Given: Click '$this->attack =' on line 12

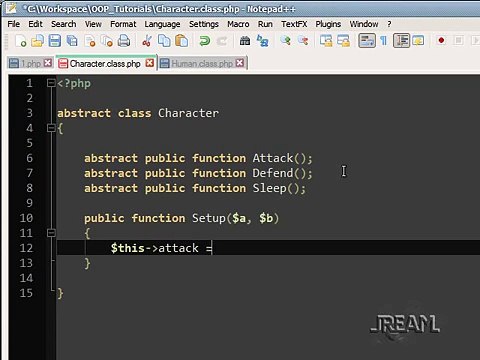Looking at the screenshot, I should tap(161, 248).
